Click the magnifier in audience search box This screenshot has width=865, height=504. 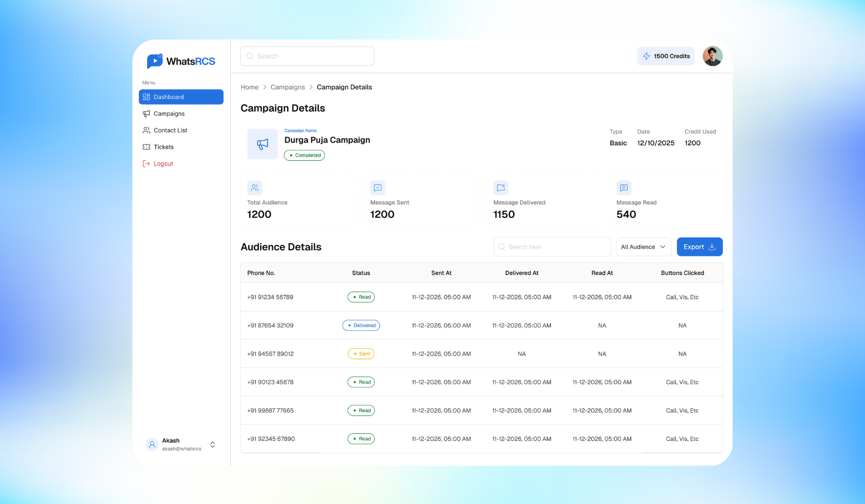(501, 247)
